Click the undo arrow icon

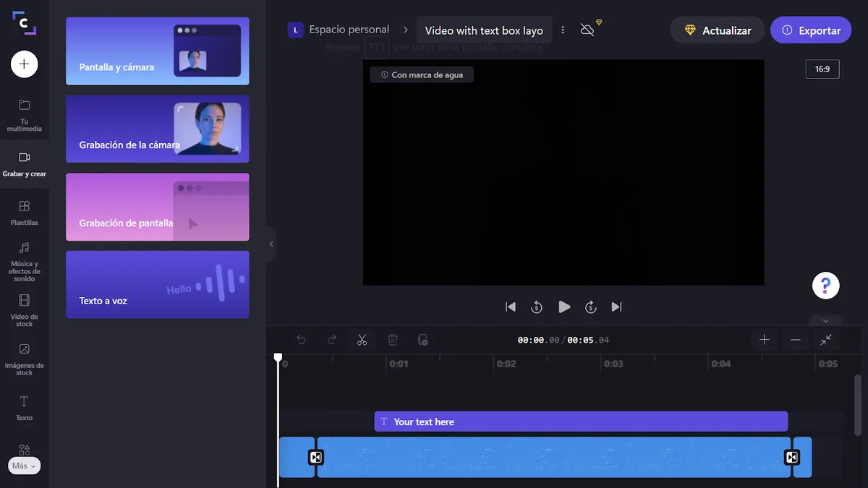click(302, 340)
